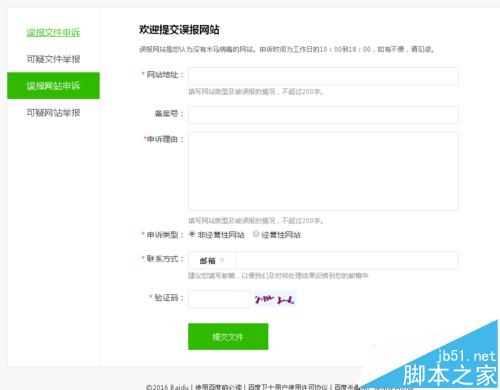The width and height of the screenshot is (500, 390).
Task: Refresh the captcha image
Action: [275, 299]
